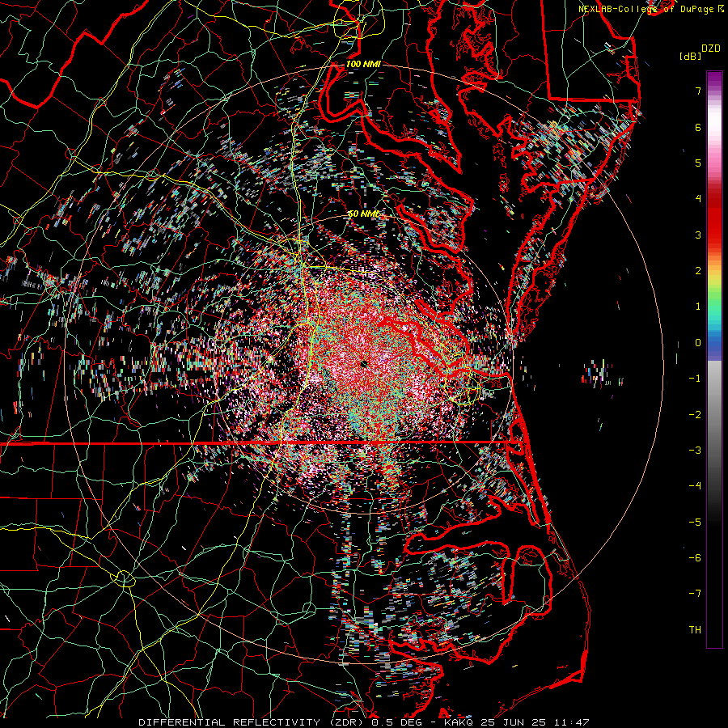Screen dimensions: 728x728
Task: Select the 0 dB scale label
Action: click(x=698, y=343)
